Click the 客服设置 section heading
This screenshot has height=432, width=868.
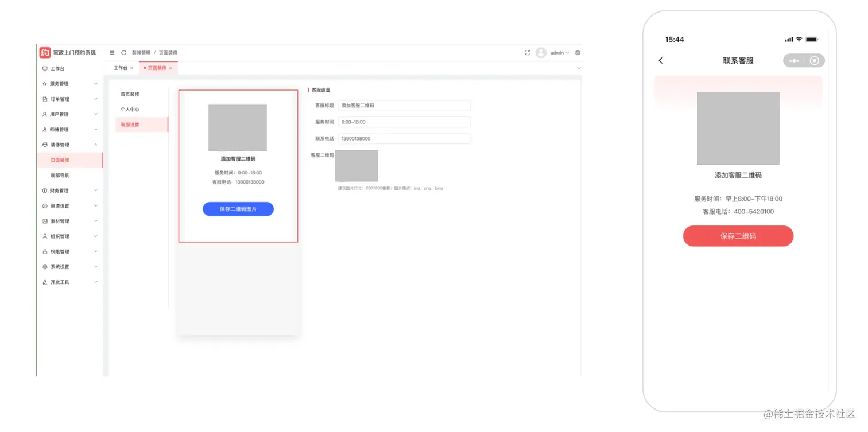tap(321, 90)
